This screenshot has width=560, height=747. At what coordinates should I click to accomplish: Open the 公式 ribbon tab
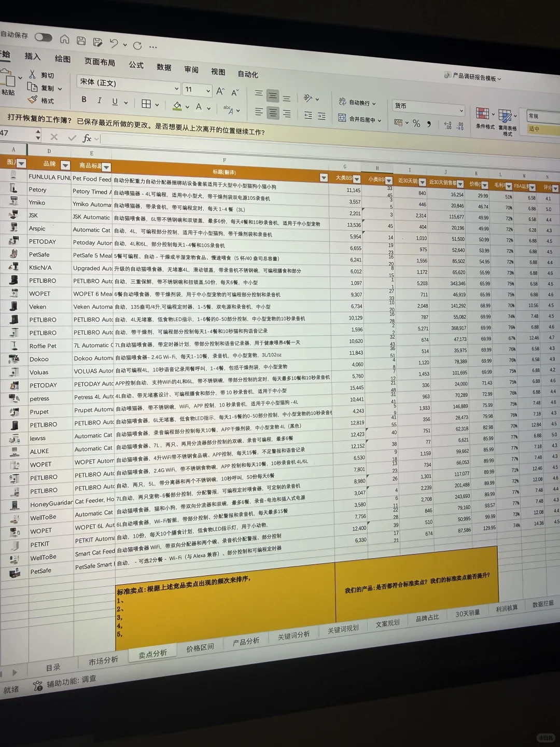(136, 64)
